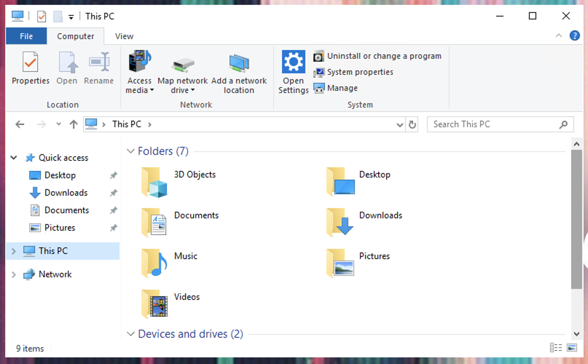Open the address bar history dropdown
Image resolution: width=588 pixels, height=364 pixels.
[400, 125]
